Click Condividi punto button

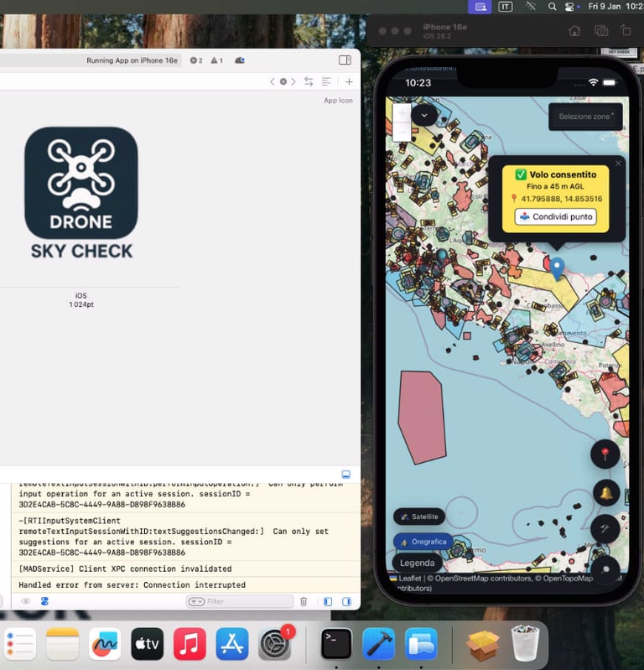click(x=556, y=216)
